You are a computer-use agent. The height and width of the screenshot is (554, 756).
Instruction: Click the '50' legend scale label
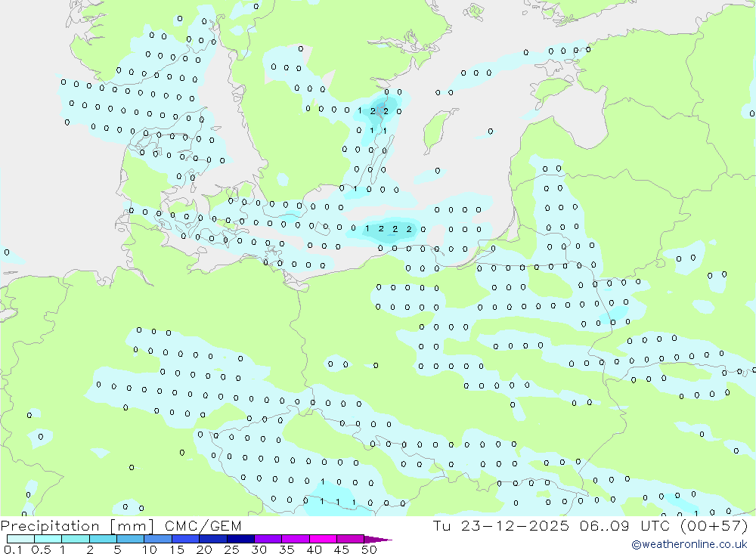pos(369,549)
